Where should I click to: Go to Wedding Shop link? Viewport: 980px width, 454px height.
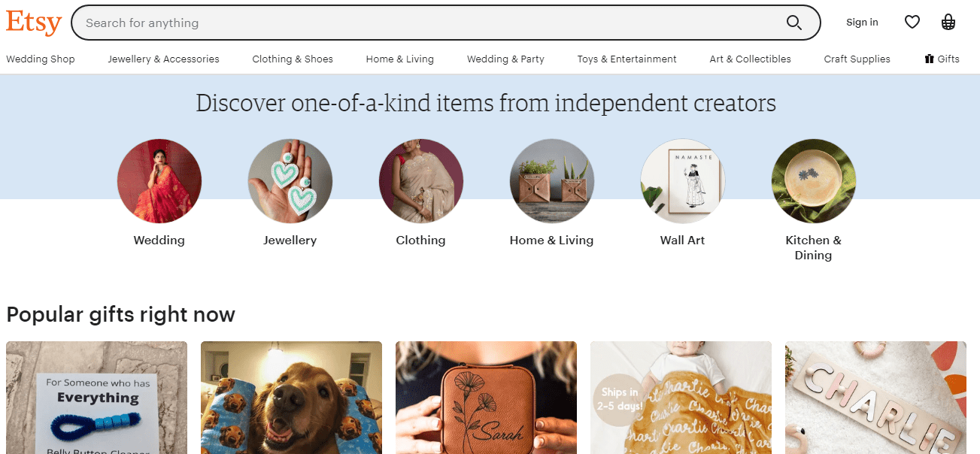tap(41, 59)
